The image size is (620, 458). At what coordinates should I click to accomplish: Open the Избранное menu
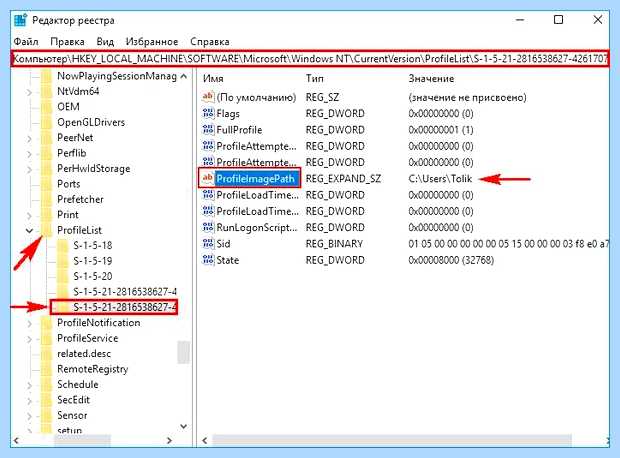coord(152,42)
